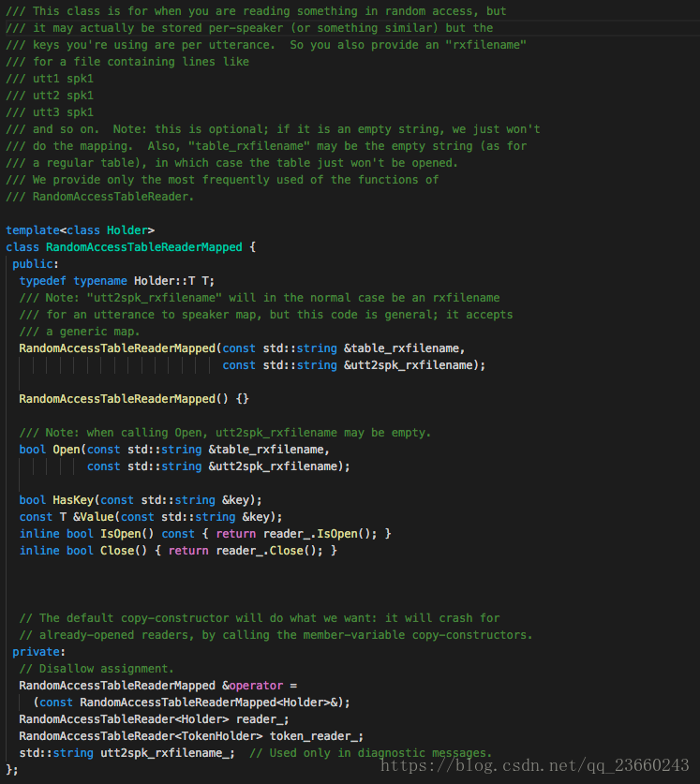The image size is (700, 784).
Task: Click the 'reader_;' member variable
Action: click(x=262, y=719)
